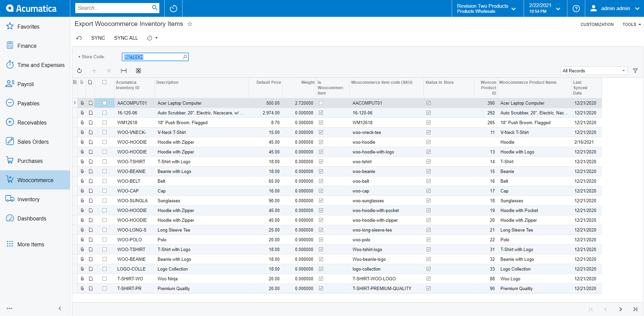Sort by Description column header
644x316 pixels.
pos(167,82)
